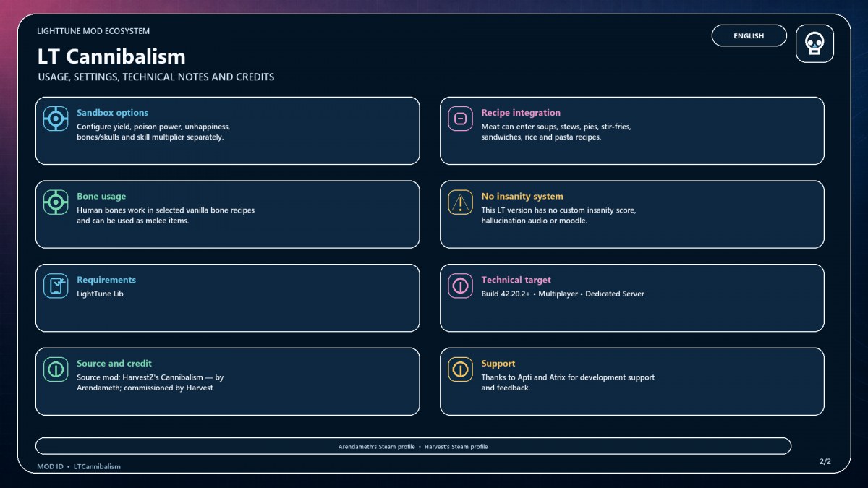
Task: Click the MOD ID LTCannibalism label
Action: (x=79, y=467)
